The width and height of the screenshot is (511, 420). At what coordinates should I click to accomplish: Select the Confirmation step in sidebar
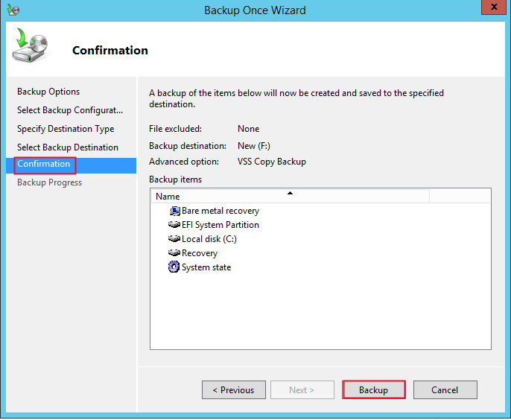point(71,165)
